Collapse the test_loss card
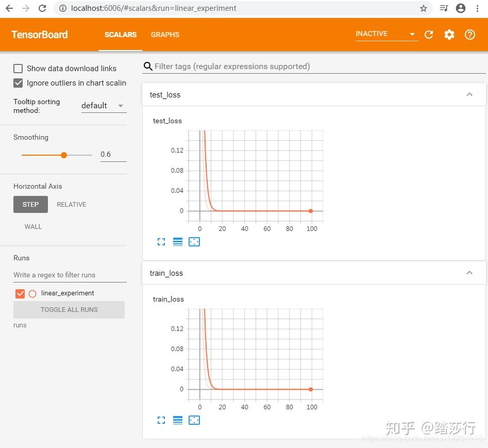 point(469,94)
